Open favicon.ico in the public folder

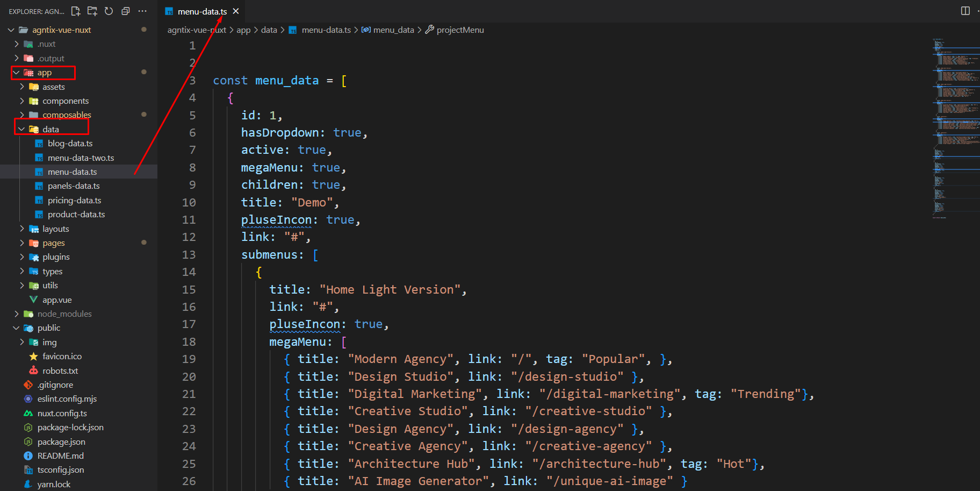(x=62, y=357)
